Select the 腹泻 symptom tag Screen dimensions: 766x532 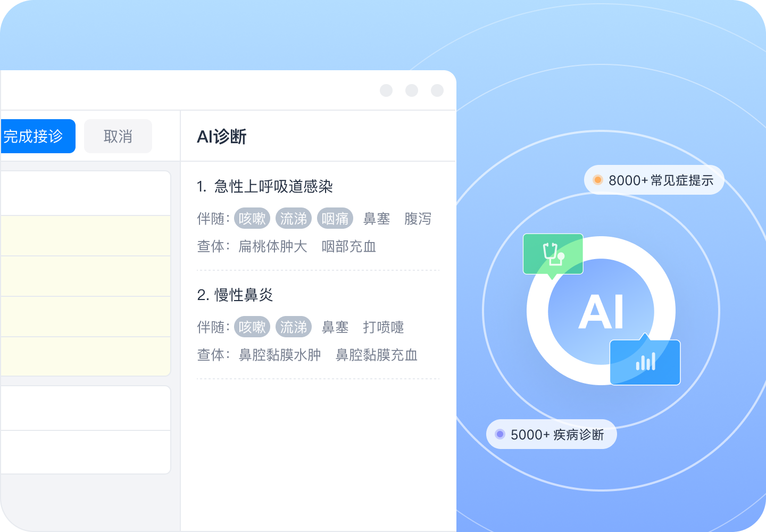click(x=418, y=219)
